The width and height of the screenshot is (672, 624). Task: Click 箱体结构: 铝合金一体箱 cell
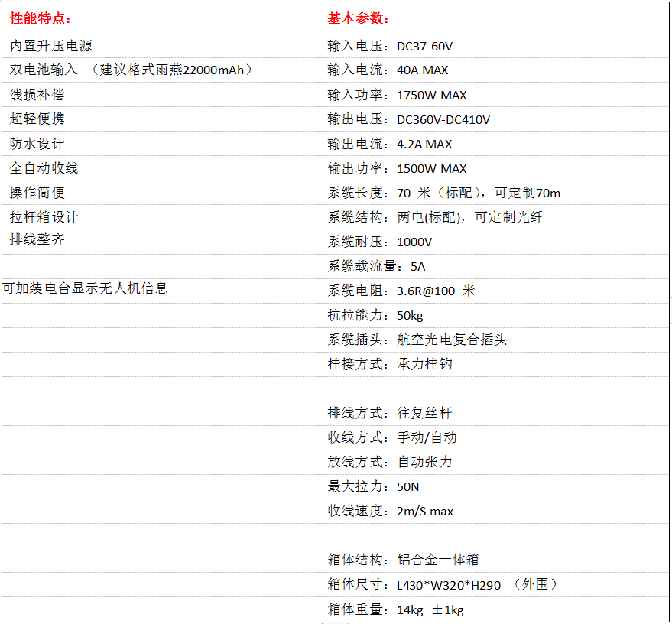pyautogui.click(x=494, y=559)
